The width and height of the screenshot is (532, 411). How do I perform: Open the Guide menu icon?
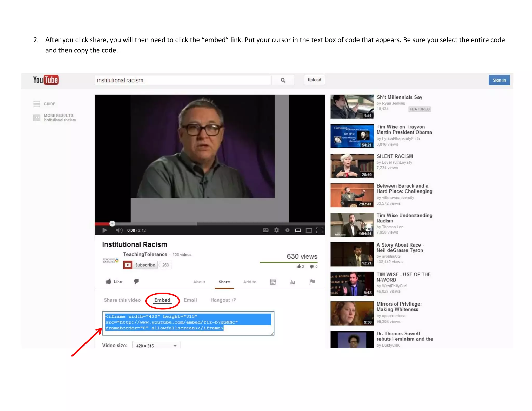[37, 104]
